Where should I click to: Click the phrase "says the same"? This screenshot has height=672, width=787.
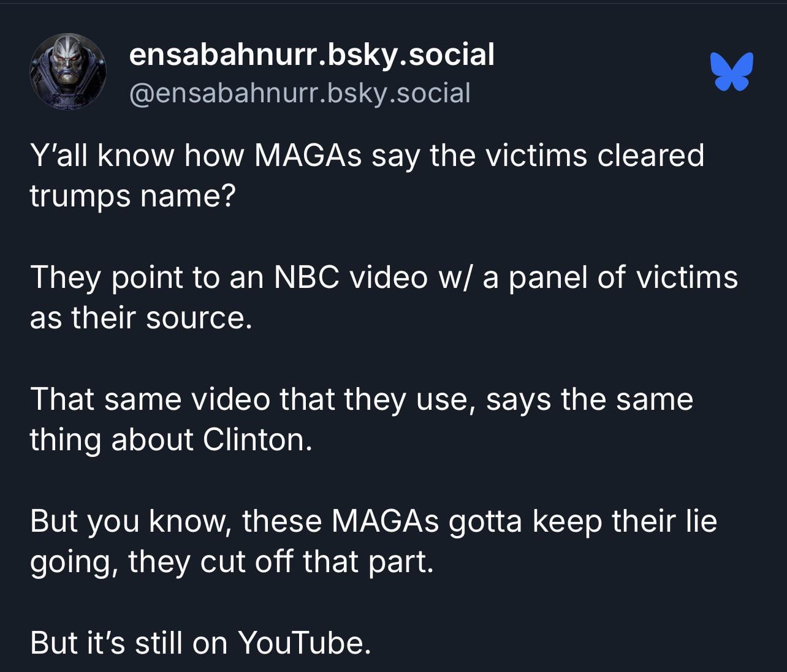[x=589, y=399]
